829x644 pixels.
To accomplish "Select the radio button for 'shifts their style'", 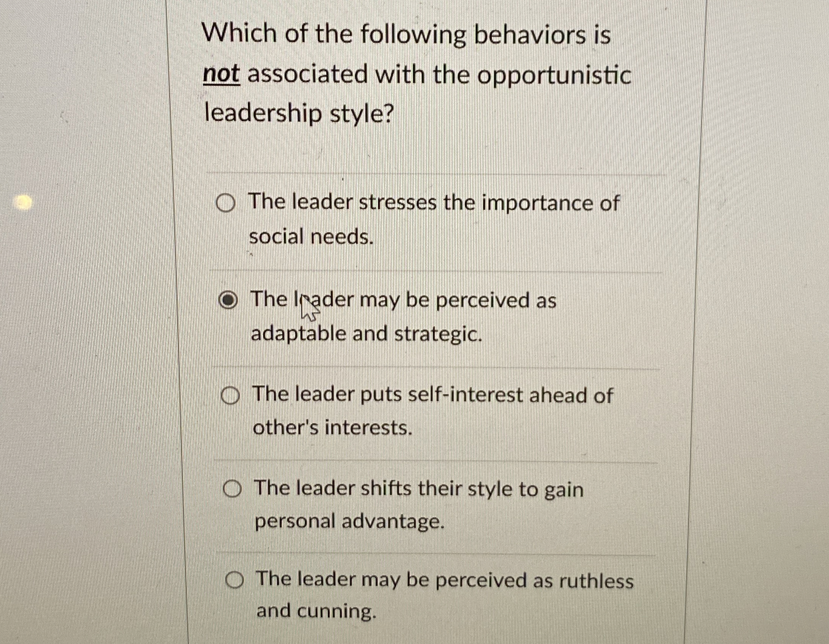I will pos(232,490).
